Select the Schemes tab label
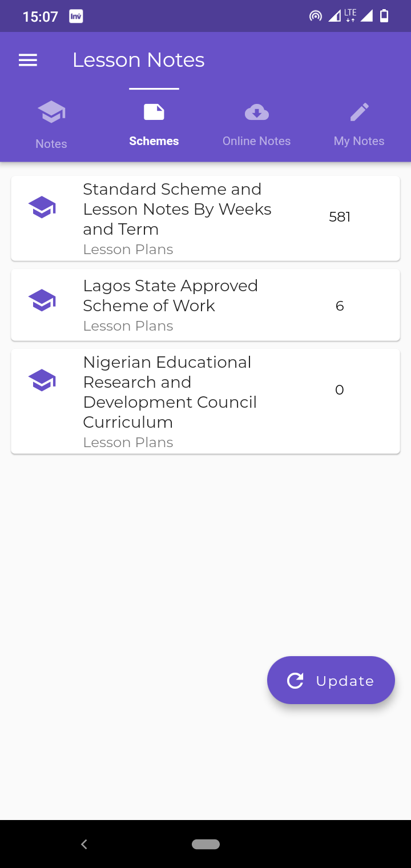 click(154, 141)
